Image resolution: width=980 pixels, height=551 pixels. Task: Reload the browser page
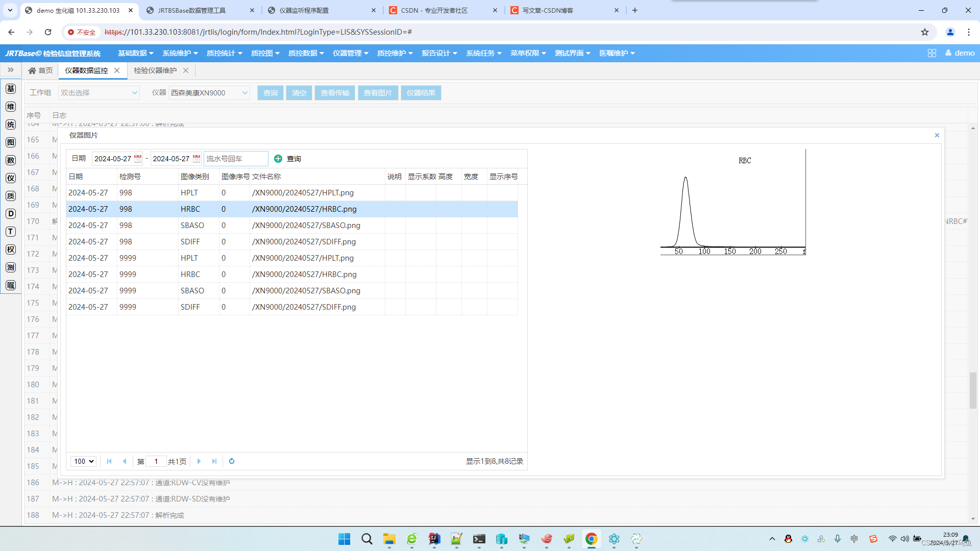tap(48, 32)
